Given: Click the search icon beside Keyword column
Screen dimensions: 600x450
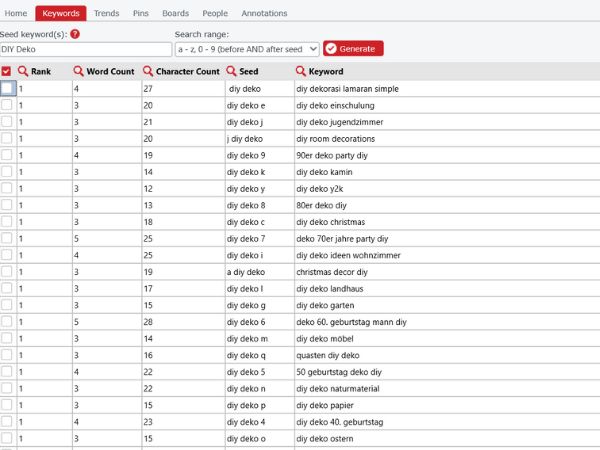Looking at the screenshot, I should point(301,72).
